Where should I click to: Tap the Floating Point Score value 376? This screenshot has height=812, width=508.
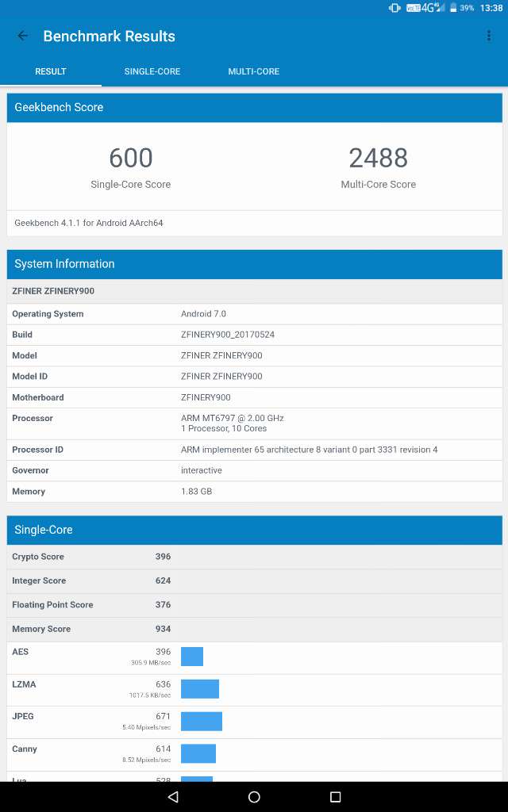click(x=163, y=605)
